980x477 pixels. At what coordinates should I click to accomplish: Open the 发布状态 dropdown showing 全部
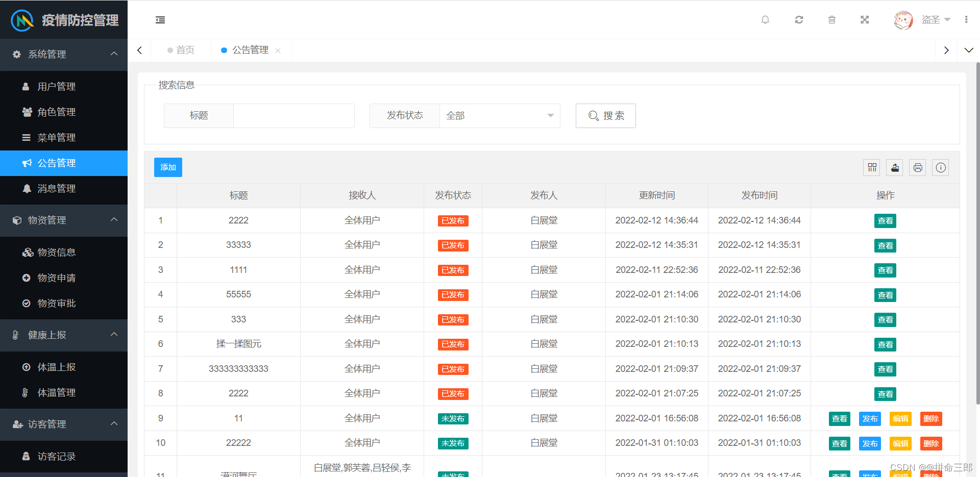point(500,116)
